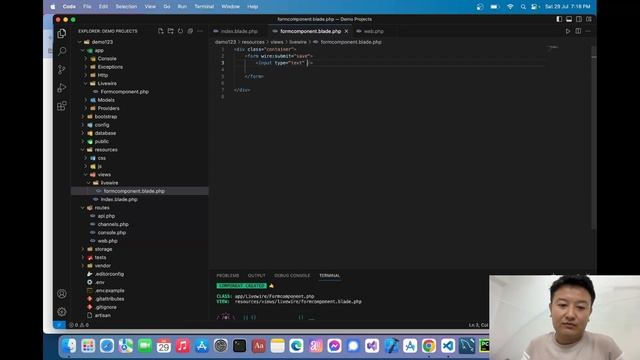640x360 pixels.
Task: Toggle the Primary Side Bar layout button
Action: [559, 19]
